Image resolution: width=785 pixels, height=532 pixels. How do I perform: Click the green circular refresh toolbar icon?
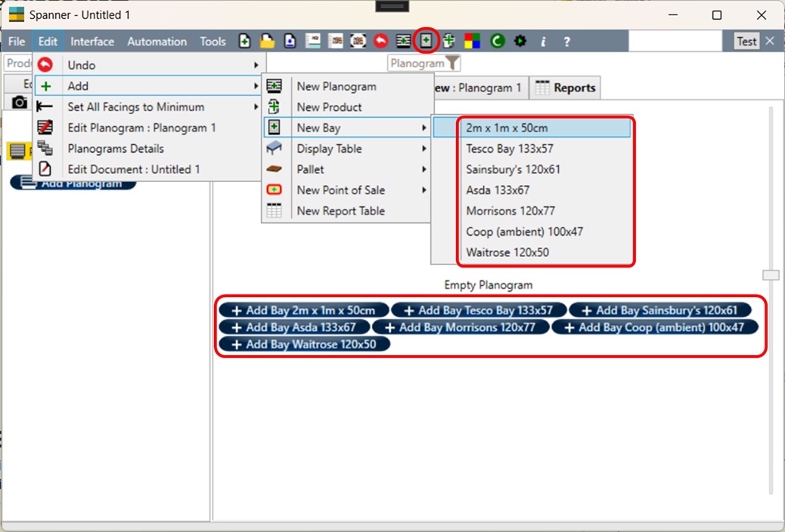(497, 42)
